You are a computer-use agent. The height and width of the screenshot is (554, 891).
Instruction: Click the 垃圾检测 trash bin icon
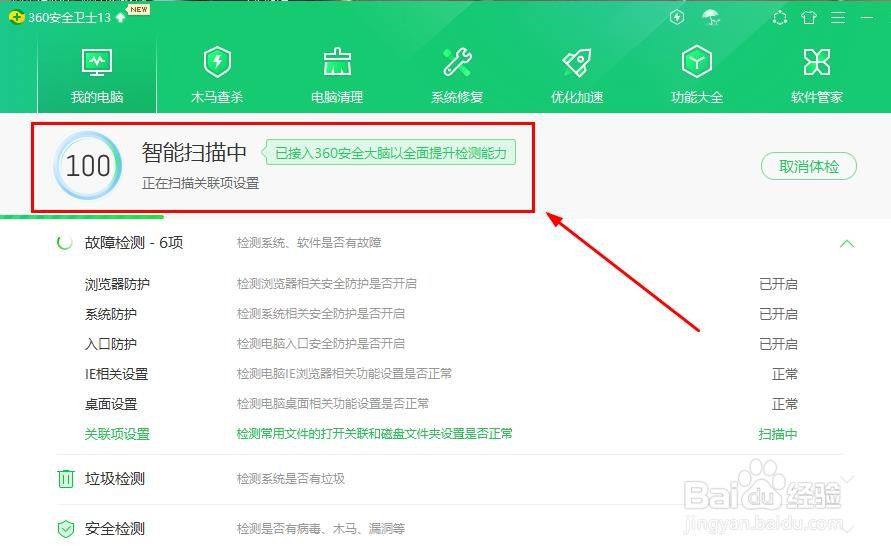pos(66,479)
